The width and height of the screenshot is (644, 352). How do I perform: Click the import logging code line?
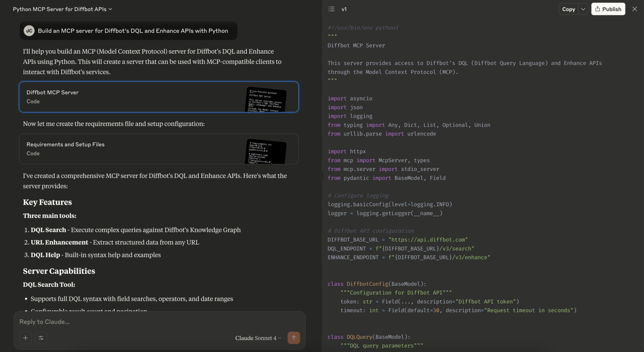350,116
